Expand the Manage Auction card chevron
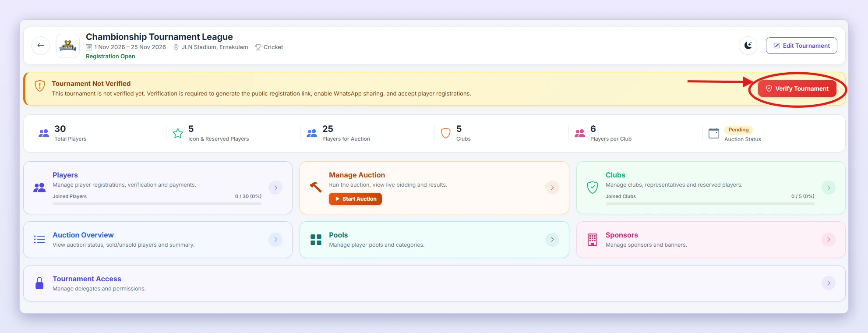868x333 pixels. point(552,188)
